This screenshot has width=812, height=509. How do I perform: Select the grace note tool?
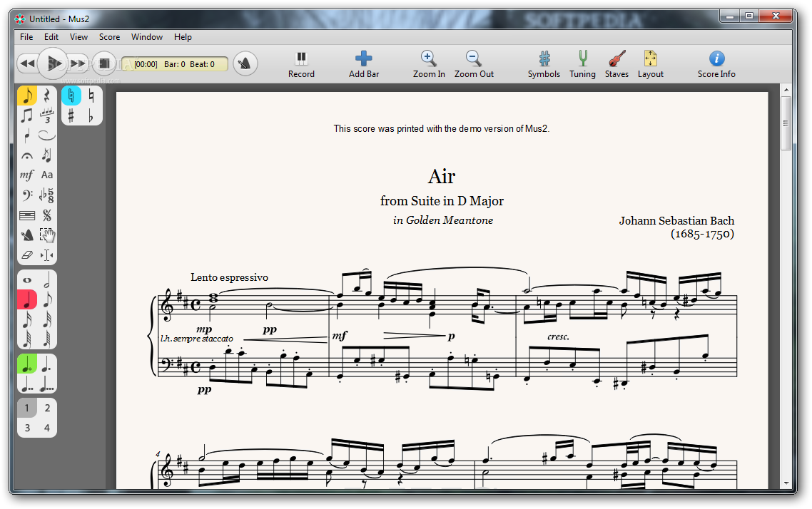[x=46, y=155]
